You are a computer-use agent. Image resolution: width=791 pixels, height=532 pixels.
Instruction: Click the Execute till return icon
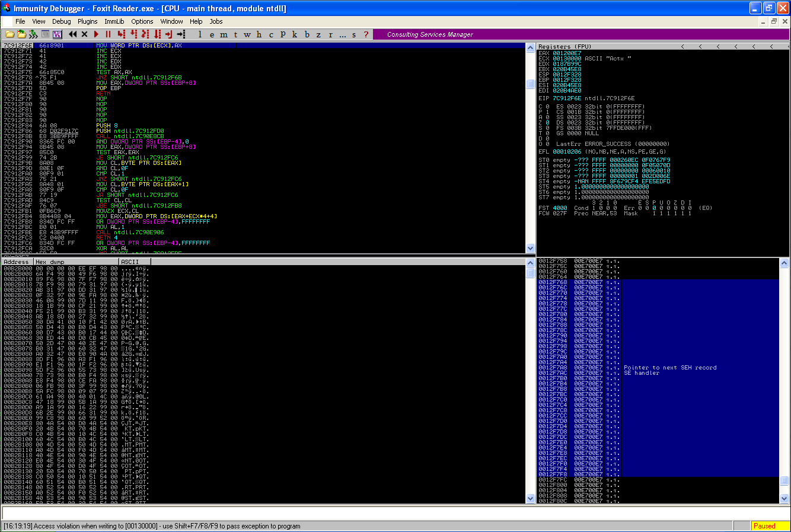169,34
